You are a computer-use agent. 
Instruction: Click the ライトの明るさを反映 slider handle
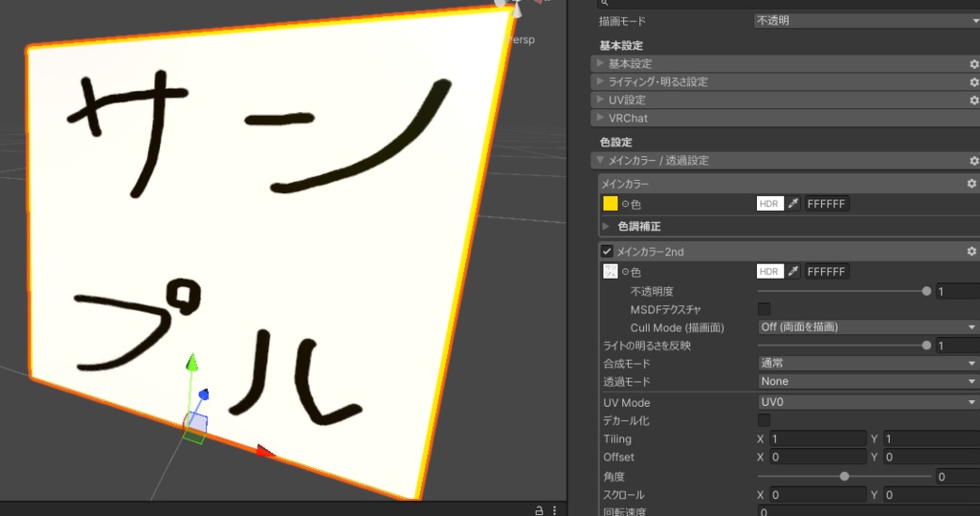point(926,346)
